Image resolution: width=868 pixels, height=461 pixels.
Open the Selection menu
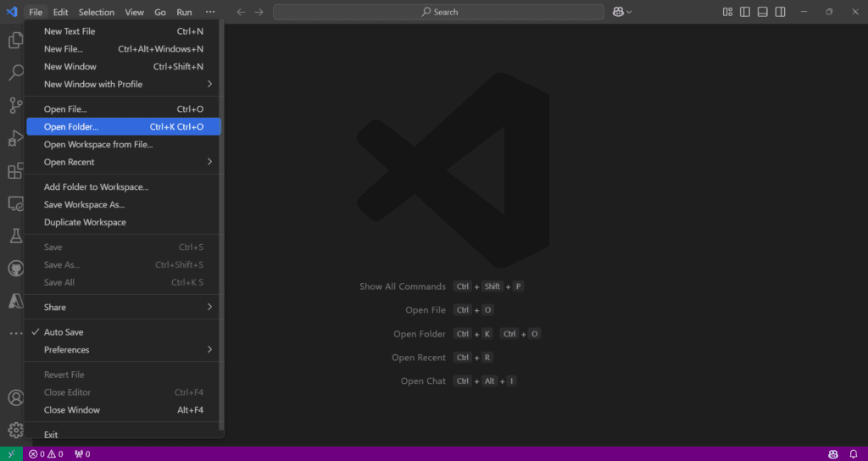click(x=97, y=12)
